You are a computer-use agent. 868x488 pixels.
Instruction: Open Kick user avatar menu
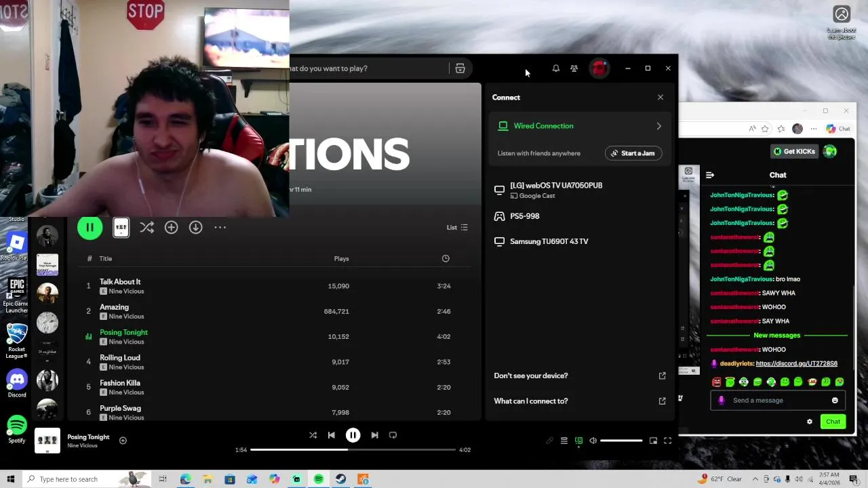pos(830,151)
